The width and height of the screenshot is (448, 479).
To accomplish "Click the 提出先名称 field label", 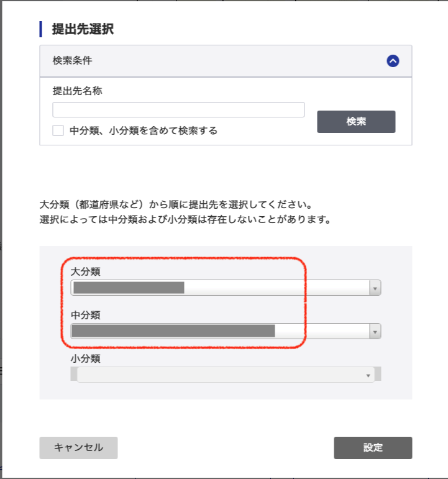I will pos(77,91).
